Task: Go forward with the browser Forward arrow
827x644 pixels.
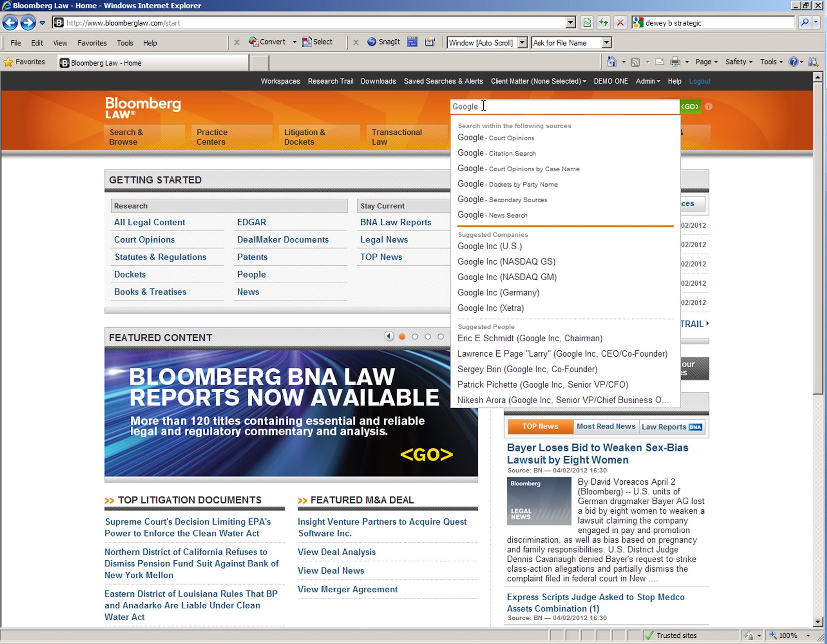Action: tap(28, 23)
